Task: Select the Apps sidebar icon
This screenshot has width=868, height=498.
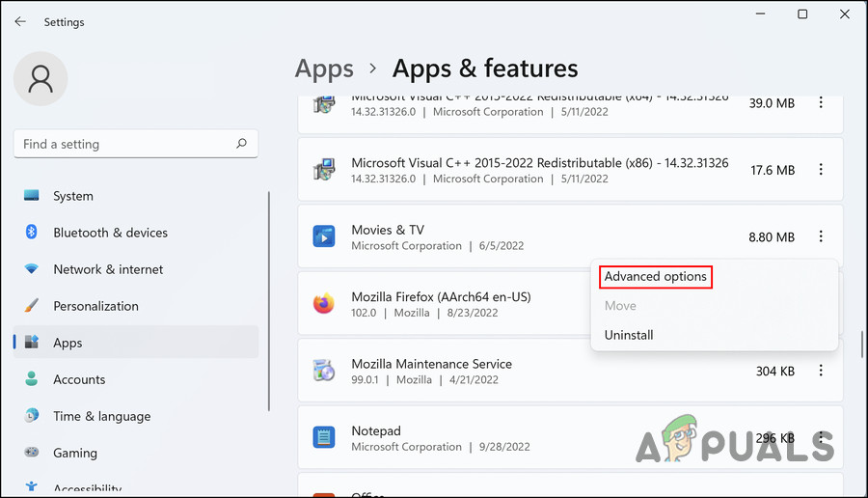Action: [x=32, y=343]
